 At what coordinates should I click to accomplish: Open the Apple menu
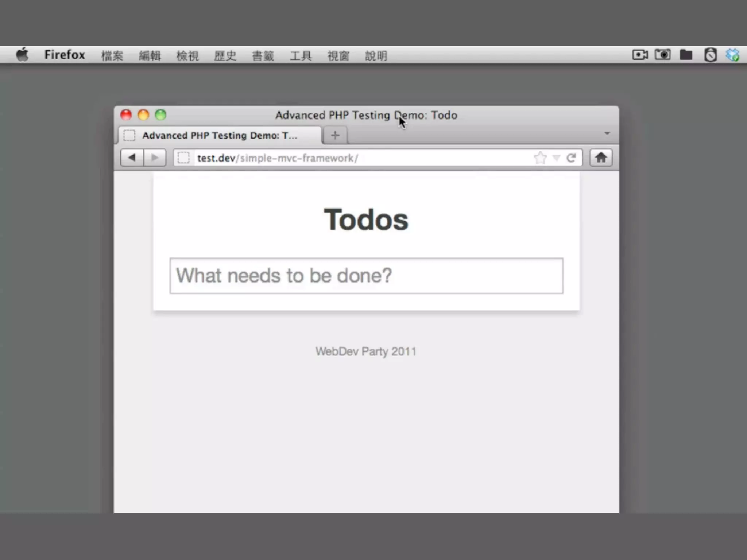pyautogui.click(x=23, y=55)
